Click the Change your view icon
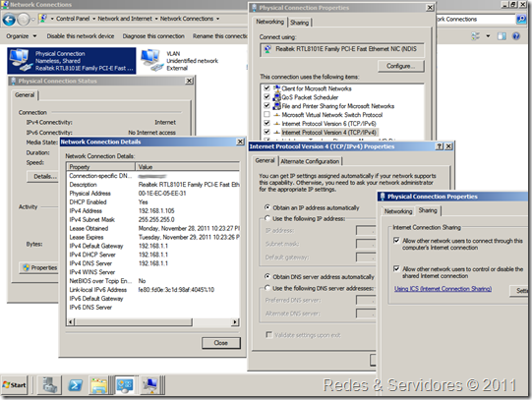The image size is (532, 400). click(476, 36)
